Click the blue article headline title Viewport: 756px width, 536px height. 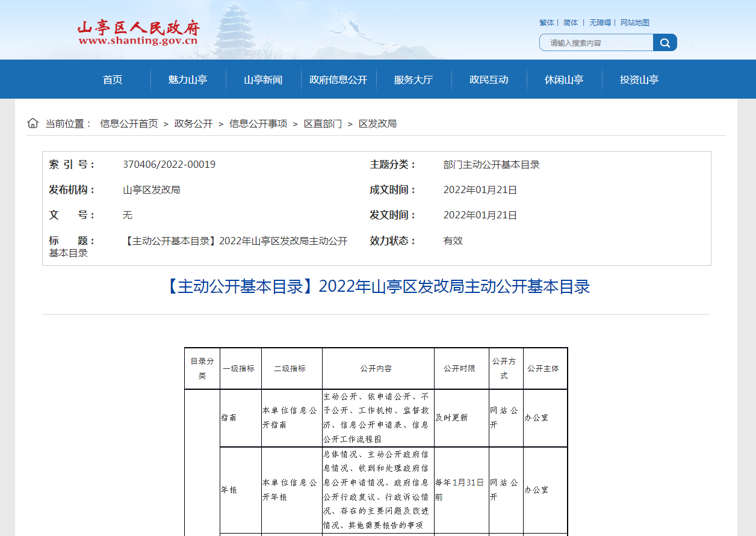point(376,286)
